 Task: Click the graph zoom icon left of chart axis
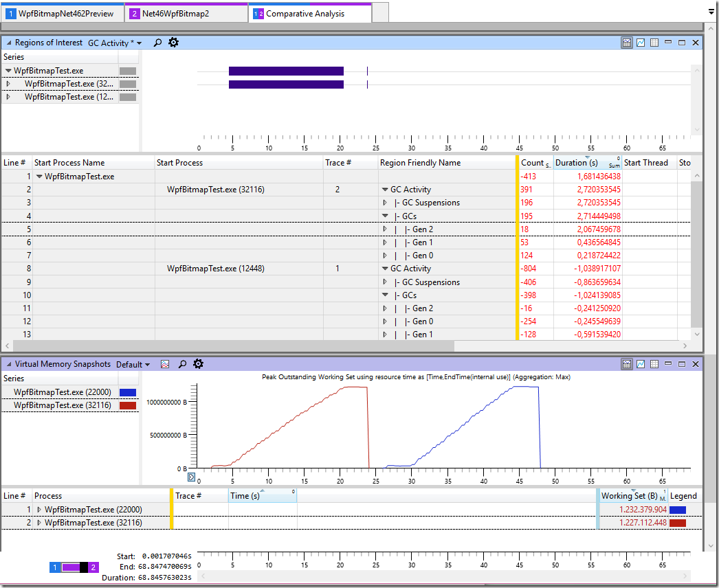pyautogui.click(x=192, y=477)
